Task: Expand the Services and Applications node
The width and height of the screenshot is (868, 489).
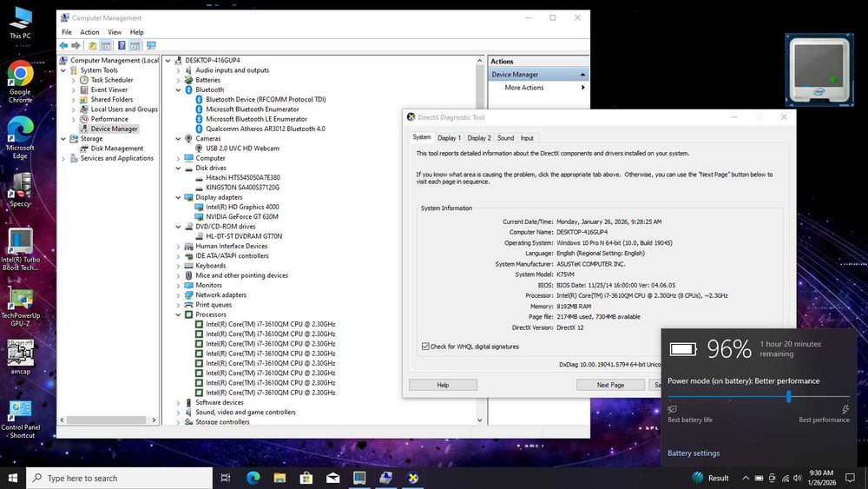Action: click(x=63, y=158)
